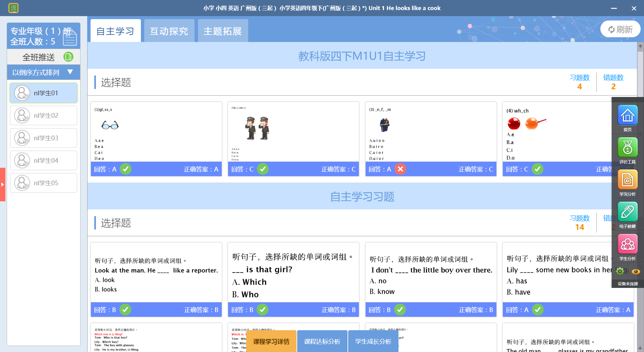
Task: Click the class document icon in header
Action: tap(70, 38)
